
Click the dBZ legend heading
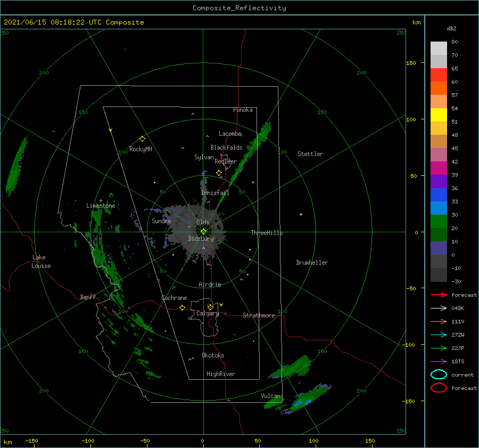(x=451, y=28)
